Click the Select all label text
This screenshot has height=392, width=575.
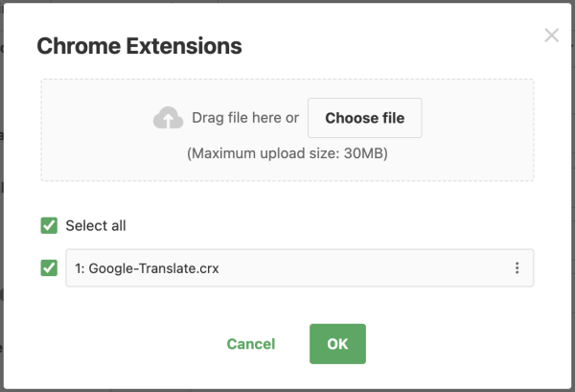click(x=96, y=226)
